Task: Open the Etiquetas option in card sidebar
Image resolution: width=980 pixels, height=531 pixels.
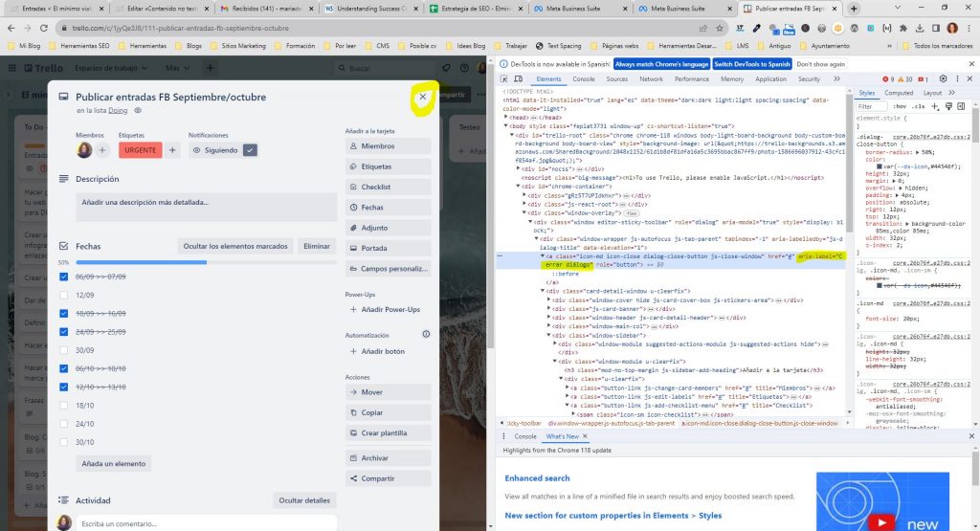Action: pos(388,166)
